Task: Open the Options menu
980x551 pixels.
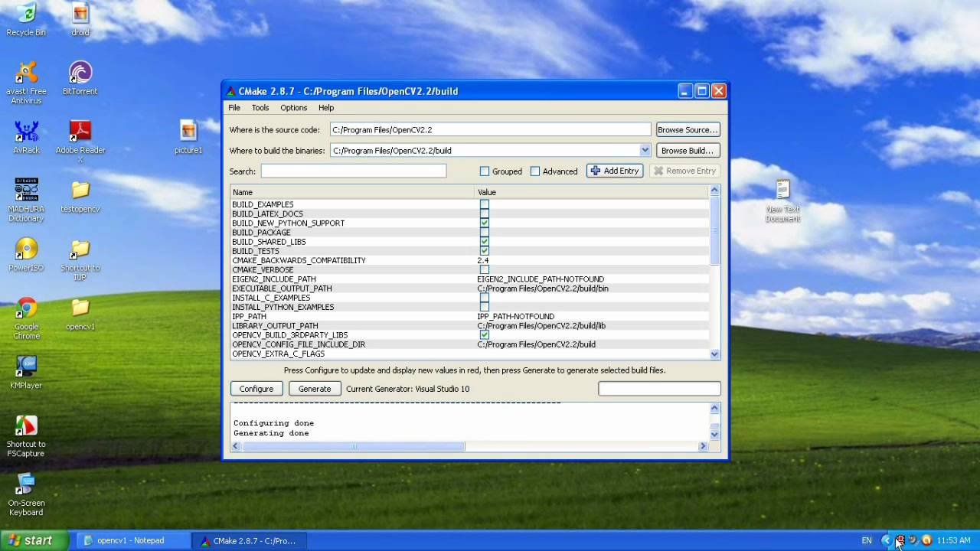Action: (293, 108)
